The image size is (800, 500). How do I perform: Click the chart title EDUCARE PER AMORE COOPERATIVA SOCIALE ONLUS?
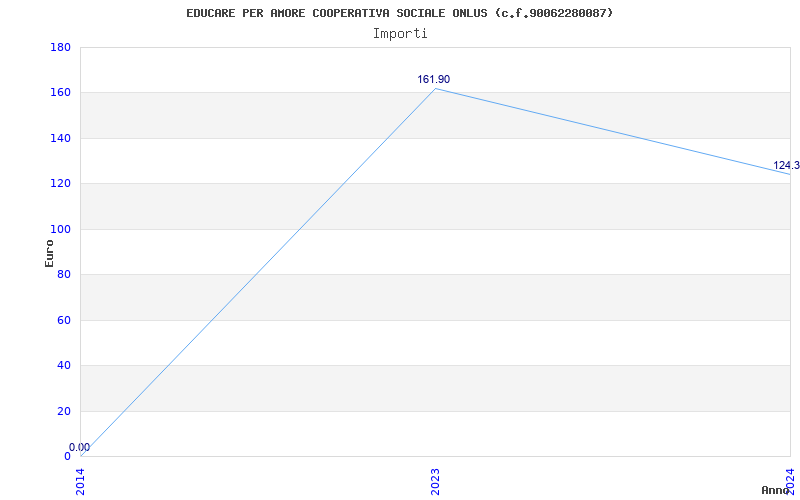pyautogui.click(x=399, y=13)
